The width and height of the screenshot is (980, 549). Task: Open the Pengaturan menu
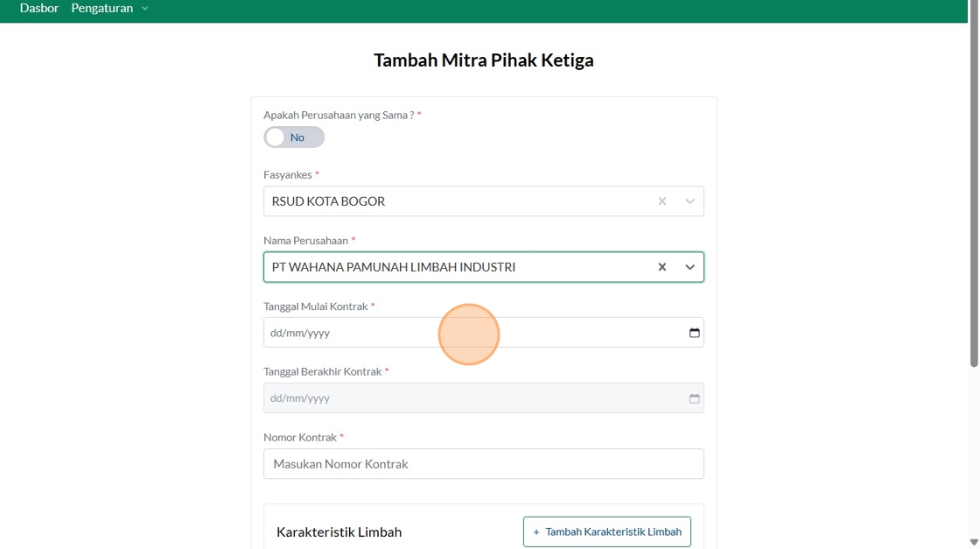(x=101, y=8)
